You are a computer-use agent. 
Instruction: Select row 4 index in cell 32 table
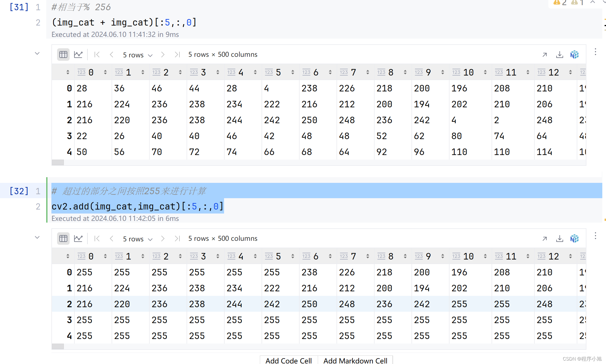[69, 336]
